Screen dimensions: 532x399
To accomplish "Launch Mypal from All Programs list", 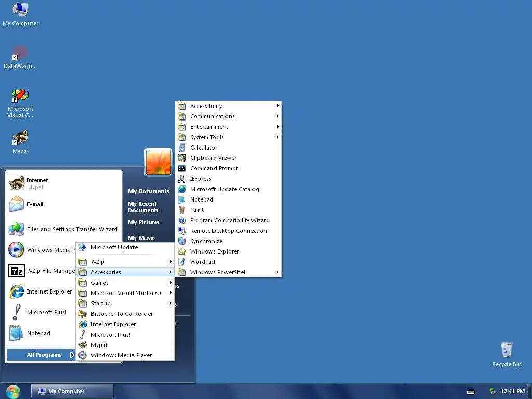I will 125,345.
